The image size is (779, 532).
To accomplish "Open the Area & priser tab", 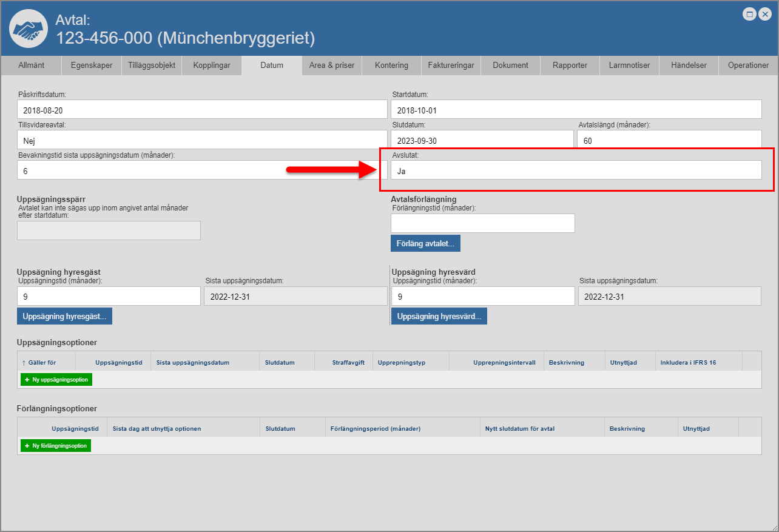I will pos(332,66).
